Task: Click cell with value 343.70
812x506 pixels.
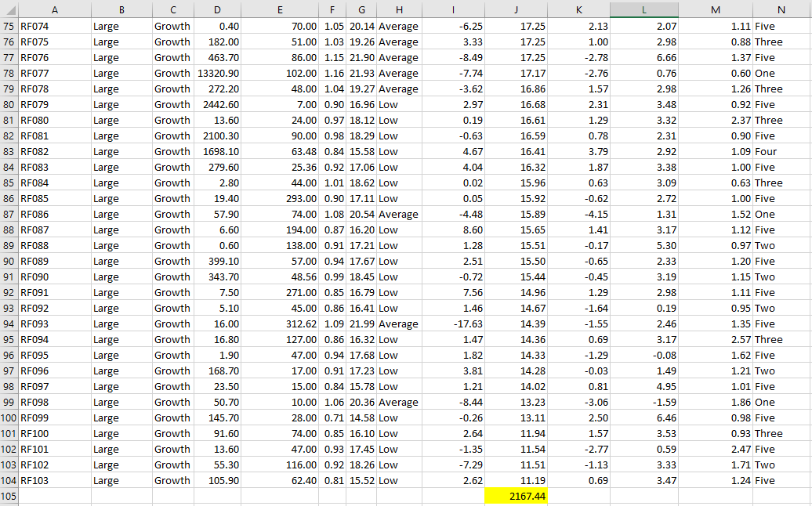Action: click(x=218, y=276)
